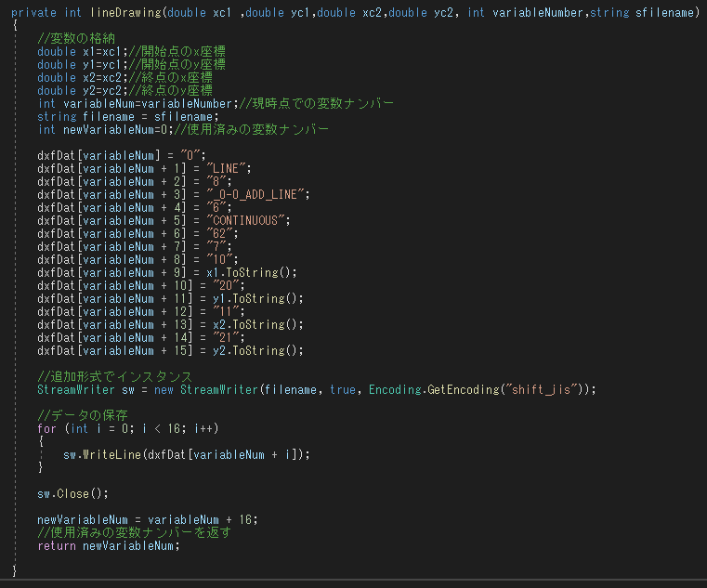Click the //データの保存 comment

point(83,415)
